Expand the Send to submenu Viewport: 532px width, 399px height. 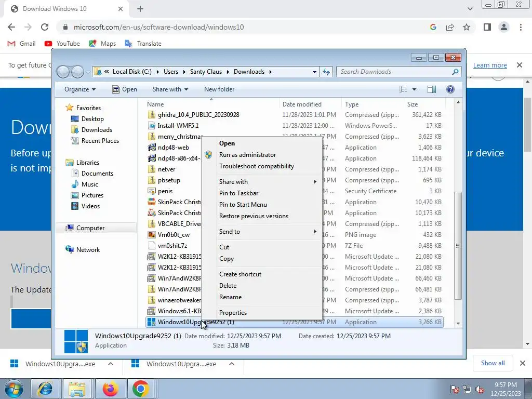(x=268, y=232)
